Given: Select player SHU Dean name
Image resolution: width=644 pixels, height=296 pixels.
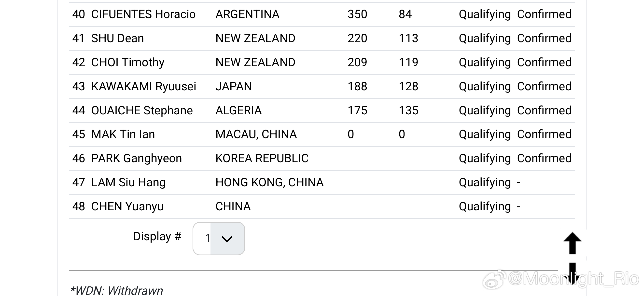Looking at the screenshot, I should point(117,38).
